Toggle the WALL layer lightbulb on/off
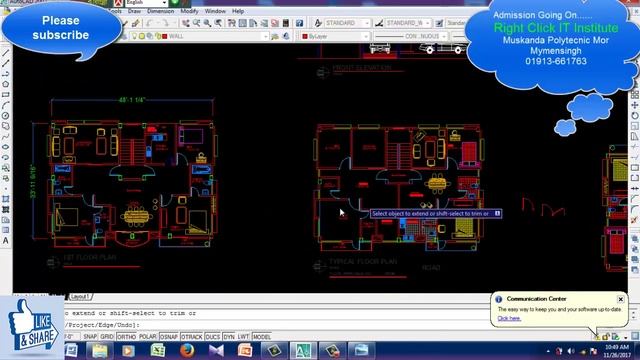Screen dimensions: 640x360 134,36
